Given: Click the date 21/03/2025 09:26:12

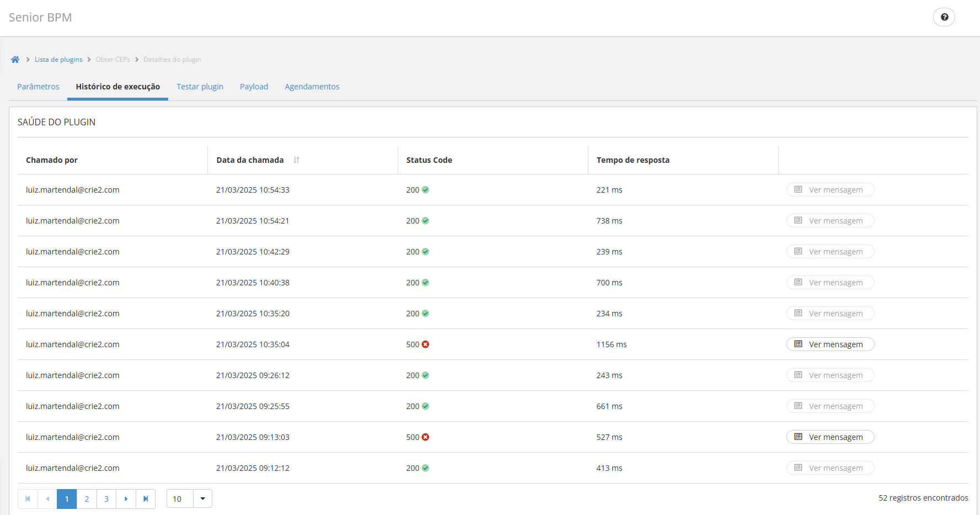Looking at the screenshot, I should (253, 375).
